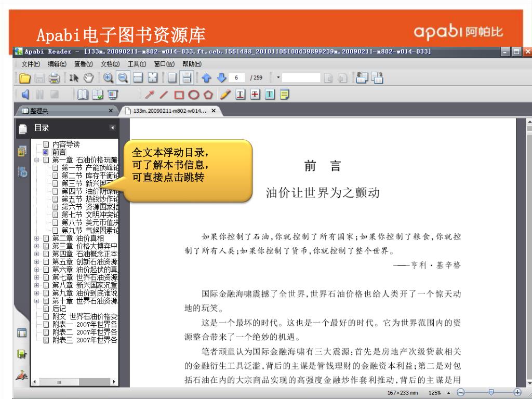The width and height of the screenshot is (532, 399).
Task: Select the strikethrough text tool
Action: [x=255, y=95]
